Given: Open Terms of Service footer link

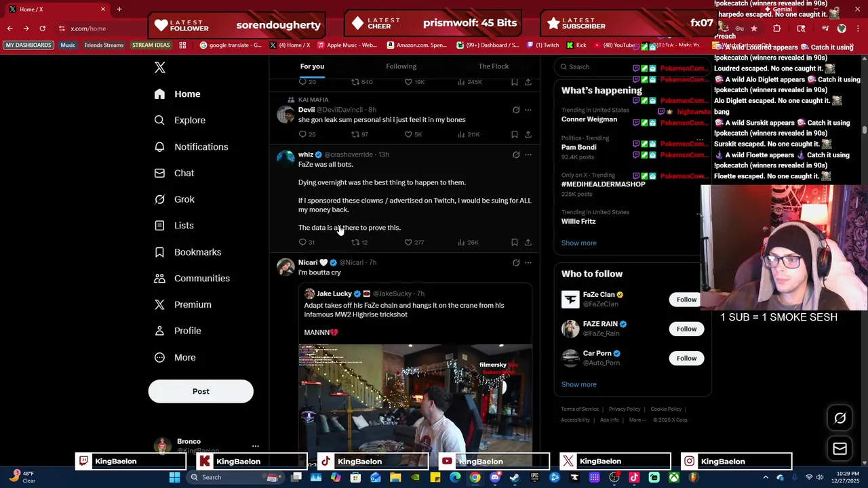Looking at the screenshot, I should coord(580,409).
